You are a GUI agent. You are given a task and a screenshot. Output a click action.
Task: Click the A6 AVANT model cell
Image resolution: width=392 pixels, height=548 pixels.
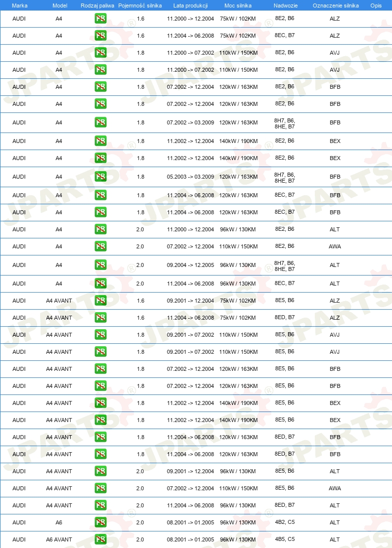(x=59, y=539)
